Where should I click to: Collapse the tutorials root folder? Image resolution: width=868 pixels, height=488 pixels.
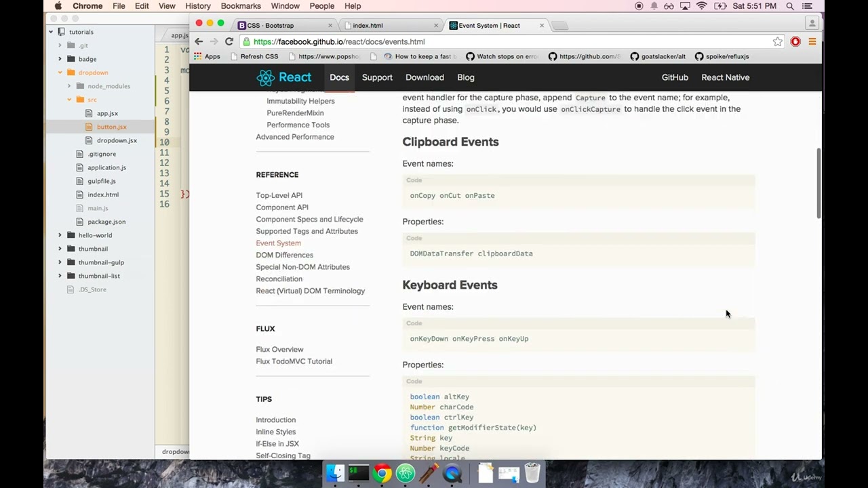click(51, 32)
